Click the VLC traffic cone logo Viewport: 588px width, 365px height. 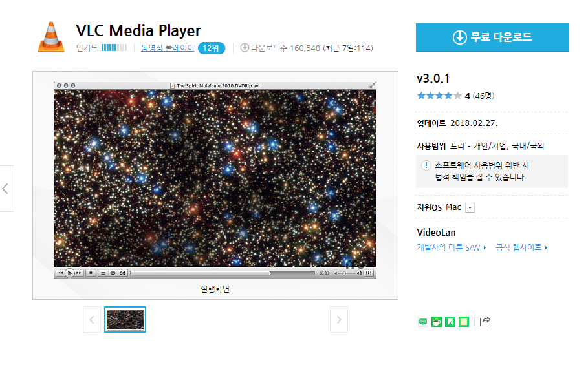pos(51,37)
